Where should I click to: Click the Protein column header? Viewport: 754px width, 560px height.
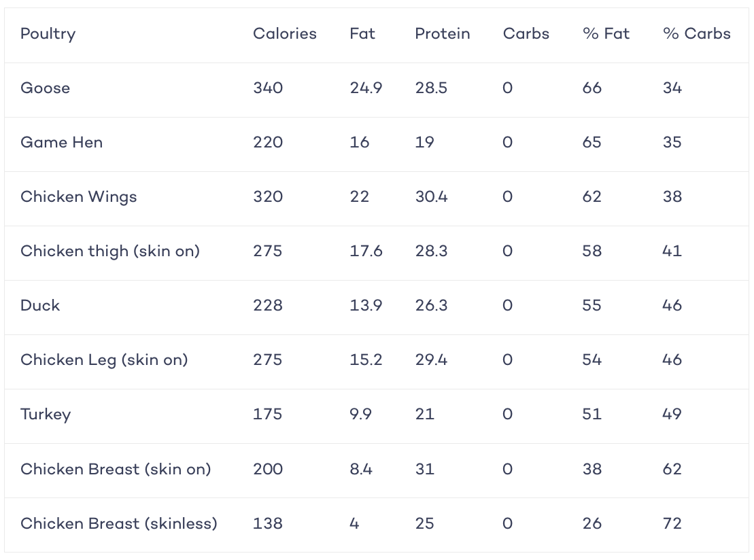point(443,34)
